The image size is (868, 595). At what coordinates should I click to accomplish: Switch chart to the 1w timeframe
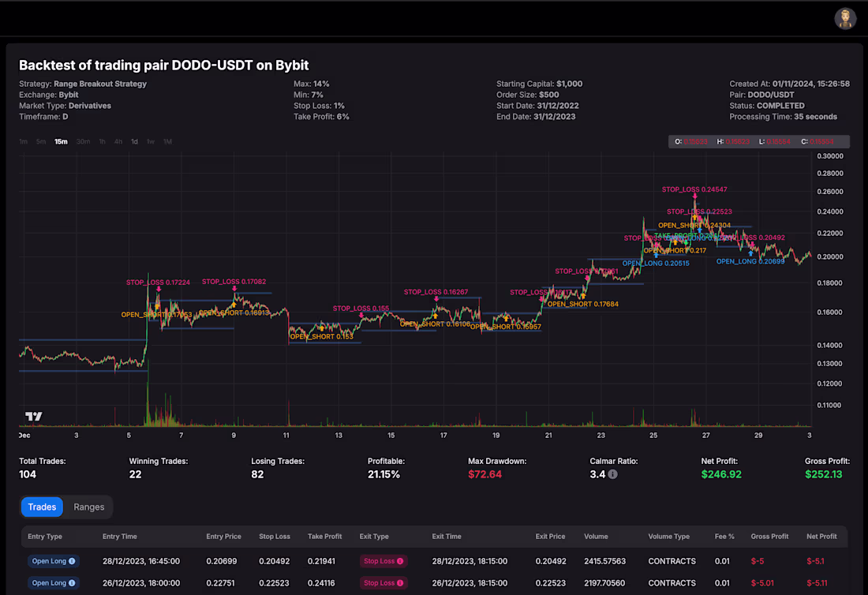pos(150,141)
